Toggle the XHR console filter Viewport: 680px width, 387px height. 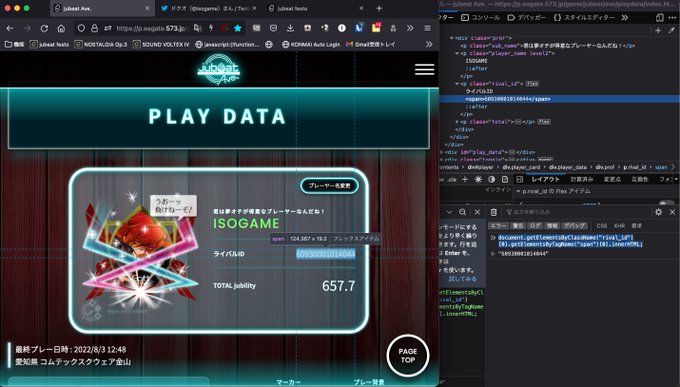pos(619,226)
